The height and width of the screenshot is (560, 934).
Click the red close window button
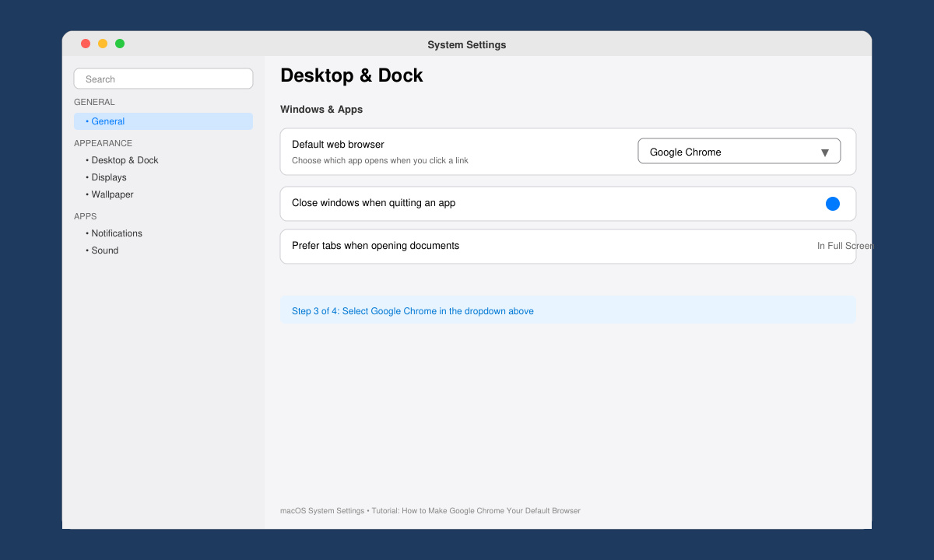tap(86, 44)
